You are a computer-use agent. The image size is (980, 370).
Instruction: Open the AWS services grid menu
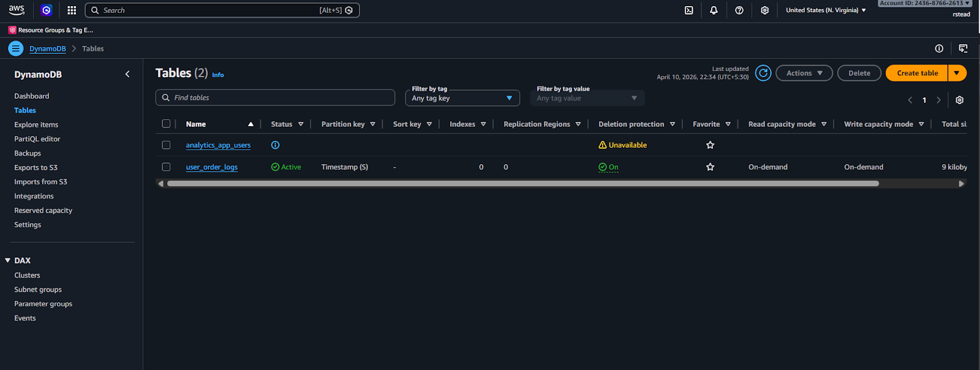pos(72,10)
